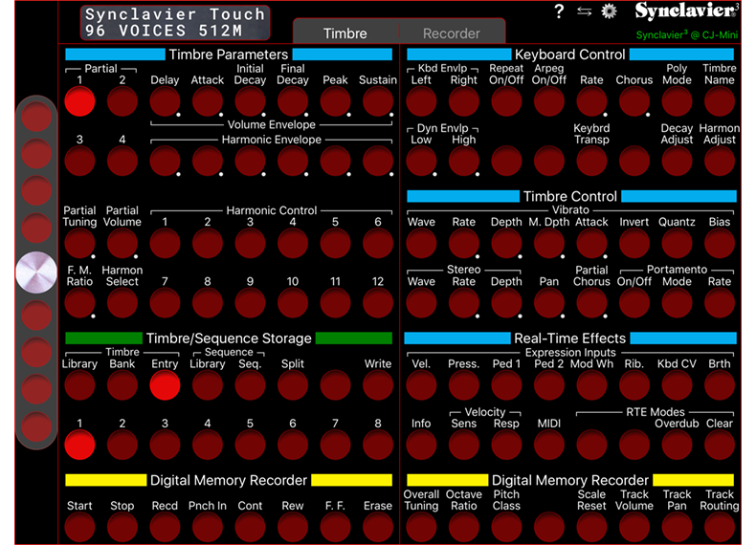Select Partial 3 button

tap(79, 161)
